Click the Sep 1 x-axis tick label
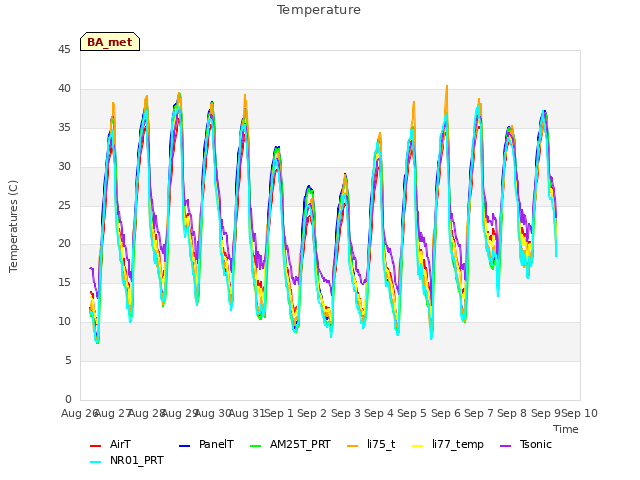 [279, 413]
